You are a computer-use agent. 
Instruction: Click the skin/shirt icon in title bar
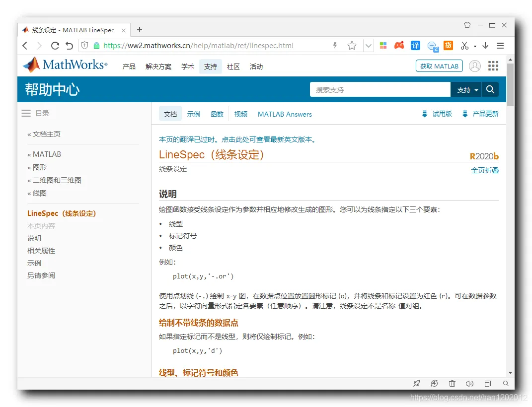coord(467,25)
